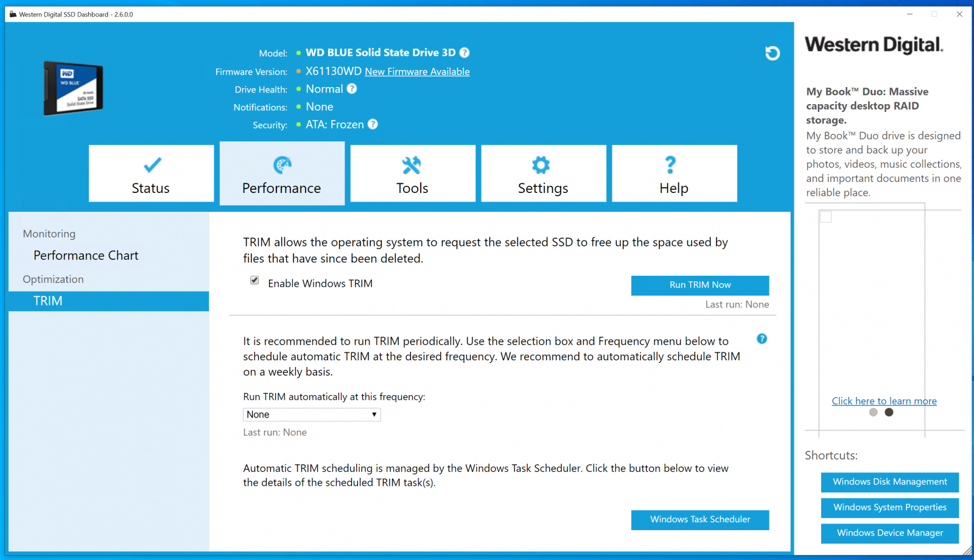Switch to the Tools tab
974x560 pixels.
pyautogui.click(x=413, y=173)
